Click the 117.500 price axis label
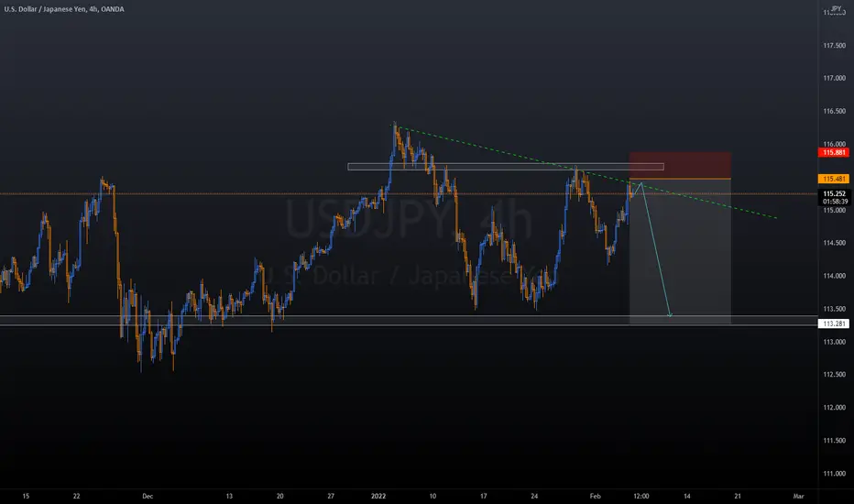 tap(834, 46)
